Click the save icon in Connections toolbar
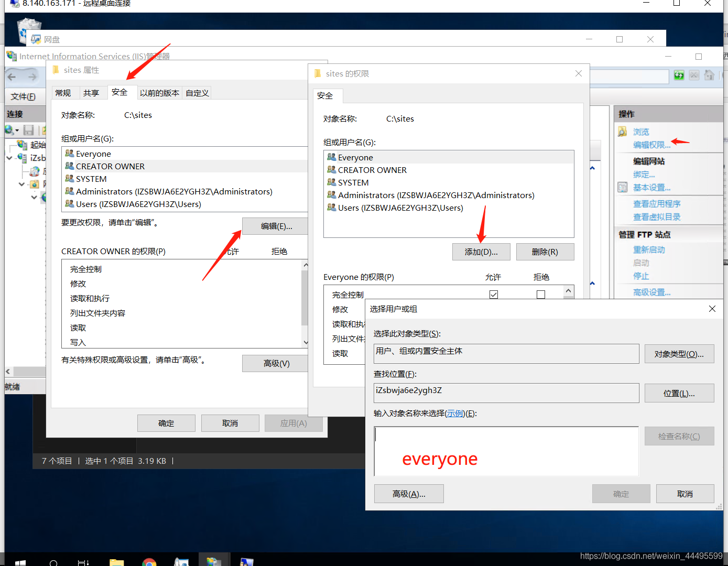This screenshot has height=566, width=728. pos(29,130)
